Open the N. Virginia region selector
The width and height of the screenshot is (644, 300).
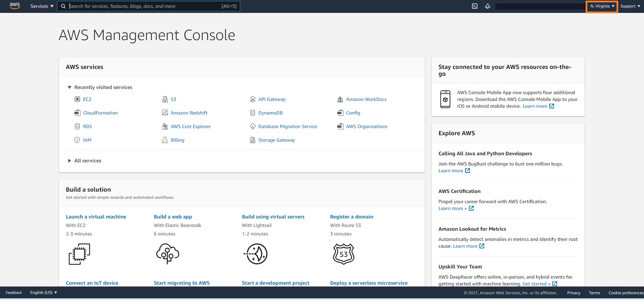point(602,6)
